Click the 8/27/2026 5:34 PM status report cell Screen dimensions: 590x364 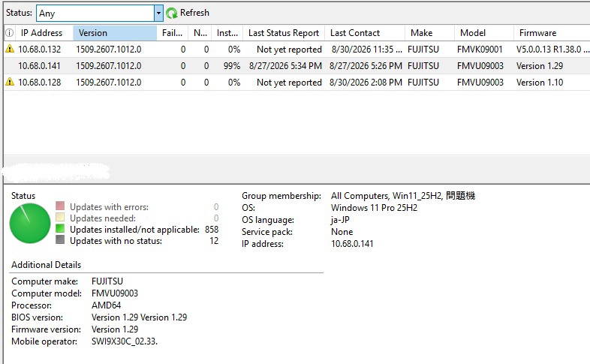tap(285, 66)
